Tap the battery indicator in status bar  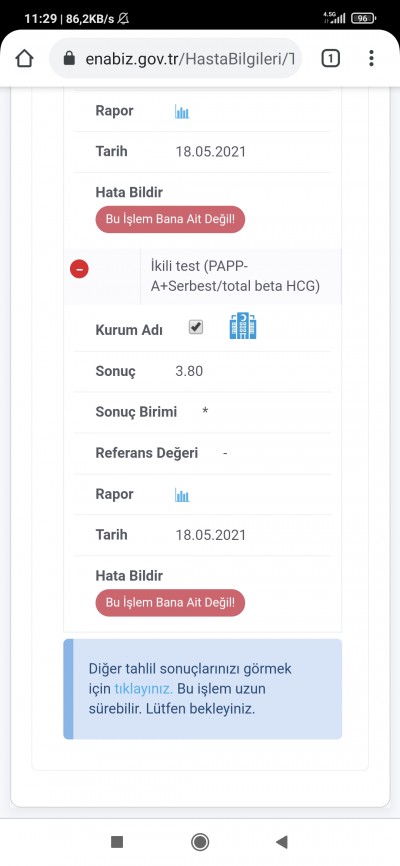(x=363, y=18)
